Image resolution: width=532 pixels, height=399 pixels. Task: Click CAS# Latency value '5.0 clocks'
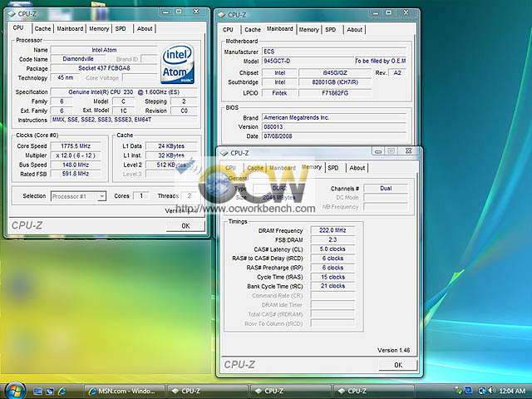click(332, 249)
